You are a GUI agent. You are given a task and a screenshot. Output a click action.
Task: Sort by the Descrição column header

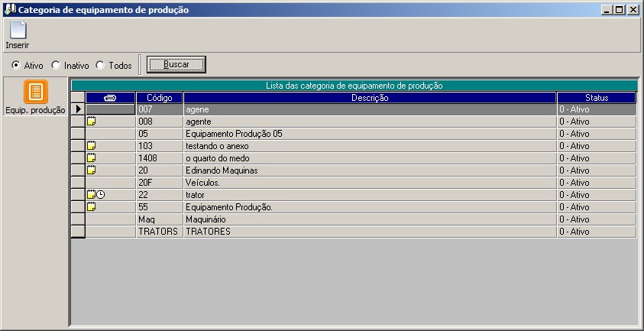[x=370, y=98]
